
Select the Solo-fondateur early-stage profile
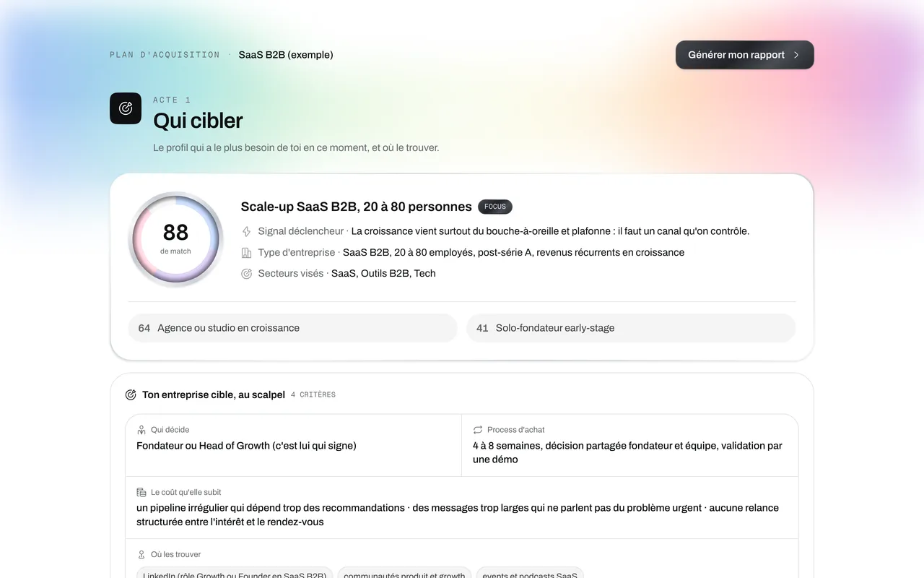click(x=631, y=328)
